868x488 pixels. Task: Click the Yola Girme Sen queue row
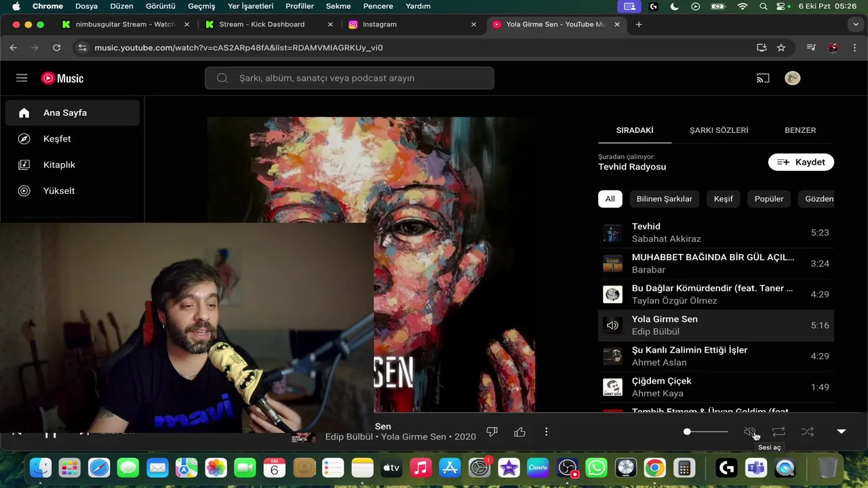coord(716,325)
